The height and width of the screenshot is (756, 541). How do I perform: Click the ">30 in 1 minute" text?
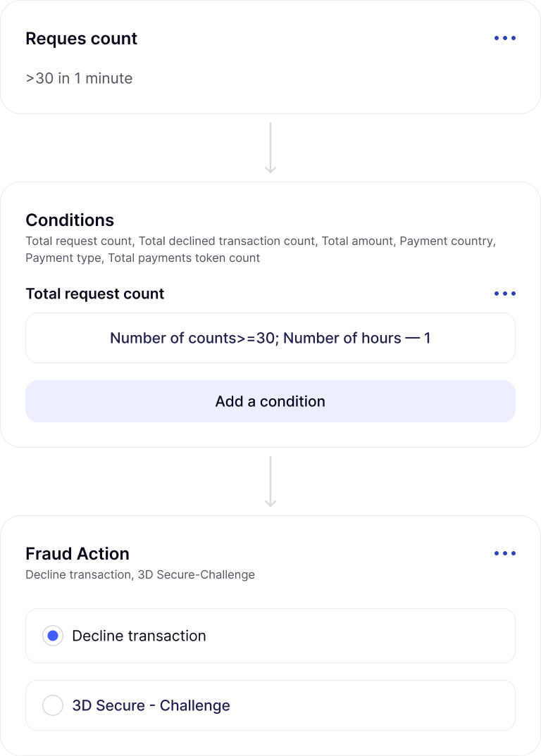[x=79, y=78]
